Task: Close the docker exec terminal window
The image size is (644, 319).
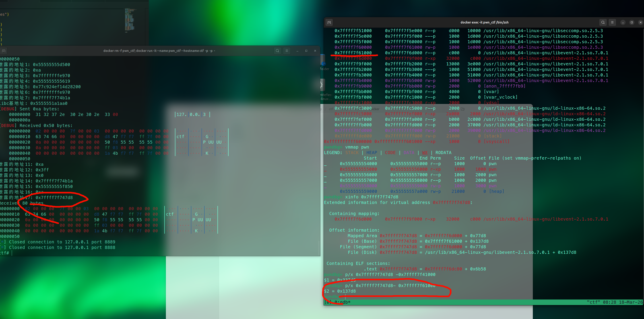Action: point(640,23)
